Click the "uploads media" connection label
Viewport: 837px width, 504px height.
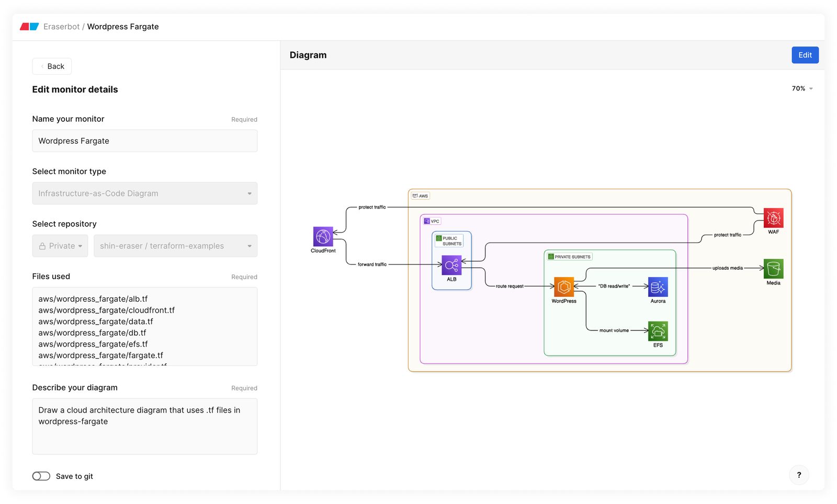point(728,268)
